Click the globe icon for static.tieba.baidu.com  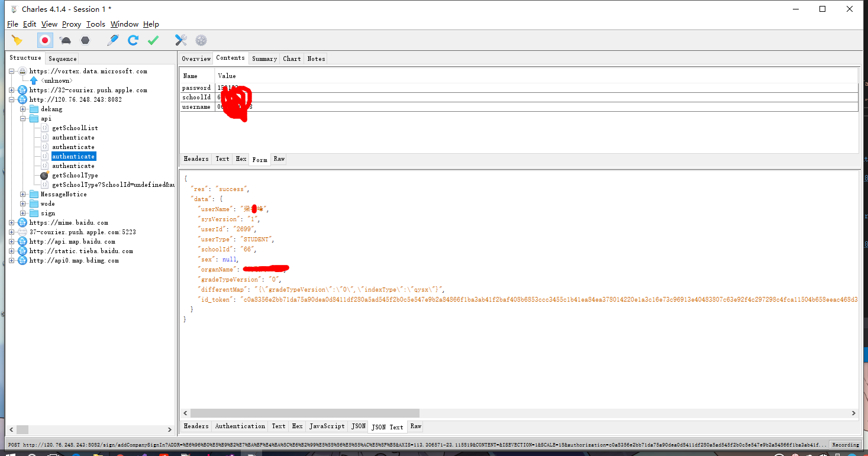click(22, 251)
